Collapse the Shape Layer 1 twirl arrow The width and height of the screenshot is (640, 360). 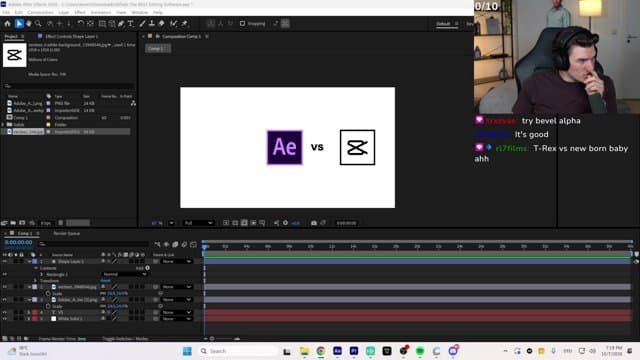[29, 261]
